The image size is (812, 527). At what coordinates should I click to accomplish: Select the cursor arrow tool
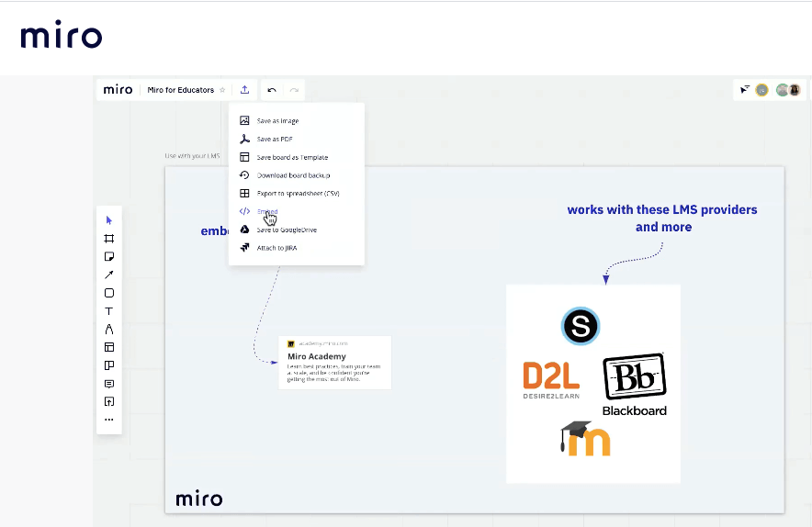[x=108, y=220]
